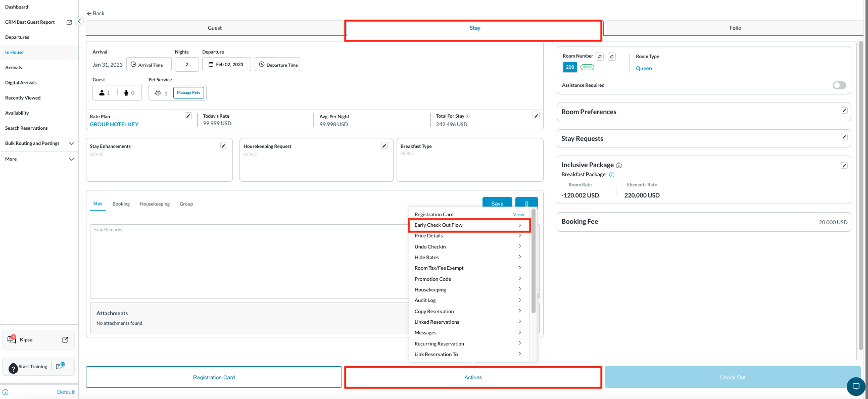Open the chat support bubble icon
868x399 pixels.
[856, 386]
